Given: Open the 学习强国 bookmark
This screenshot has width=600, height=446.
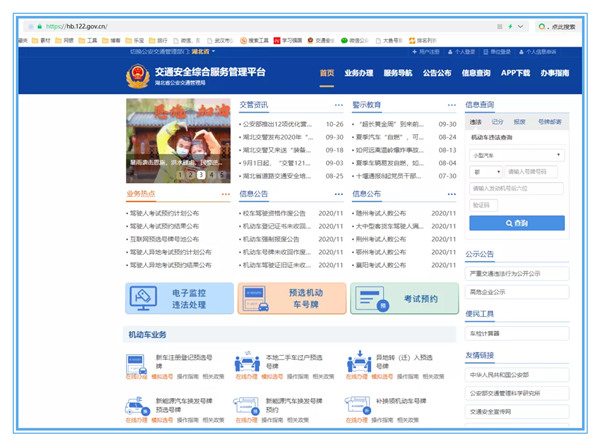Looking at the screenshot, I should click(288, 41).
